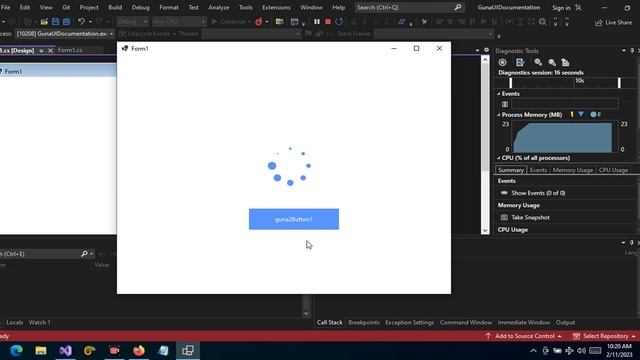
Task: Open Microsoft Edge from the taskbar
Action: coord(16,351)
